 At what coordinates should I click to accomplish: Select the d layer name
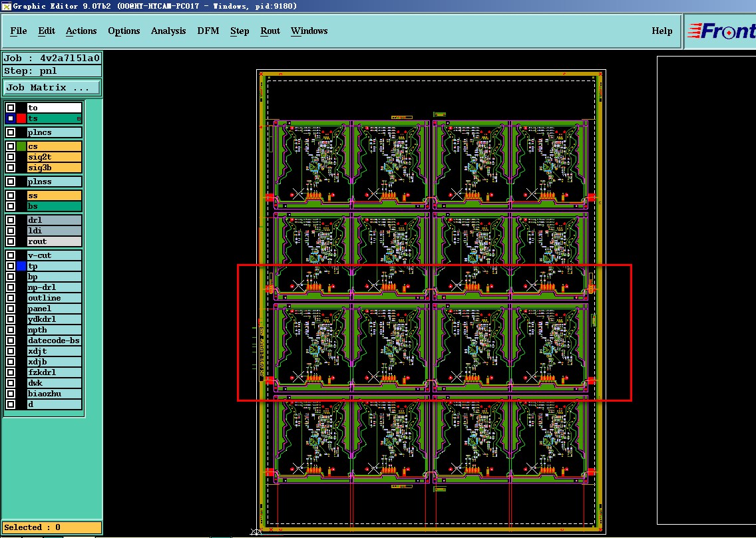point(54,404)
